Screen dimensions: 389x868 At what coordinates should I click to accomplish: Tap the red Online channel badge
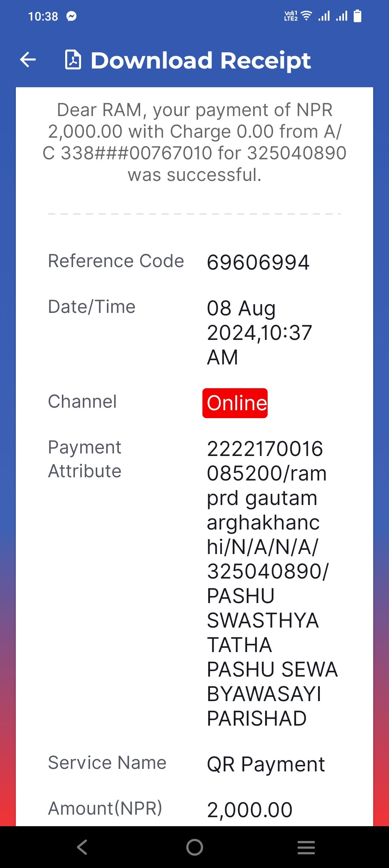pyautogui.click(x=235, y=403)
